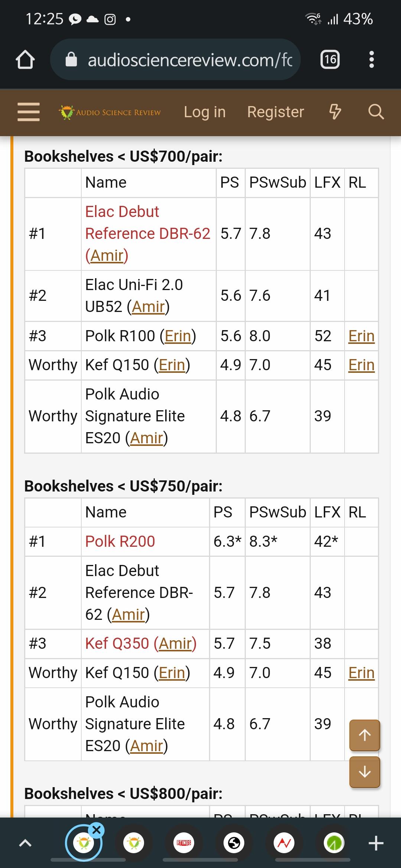Viewport: 401px width, 868px height.
Task: Open the tab switcher showing 16 tabs
Action: 330,59
